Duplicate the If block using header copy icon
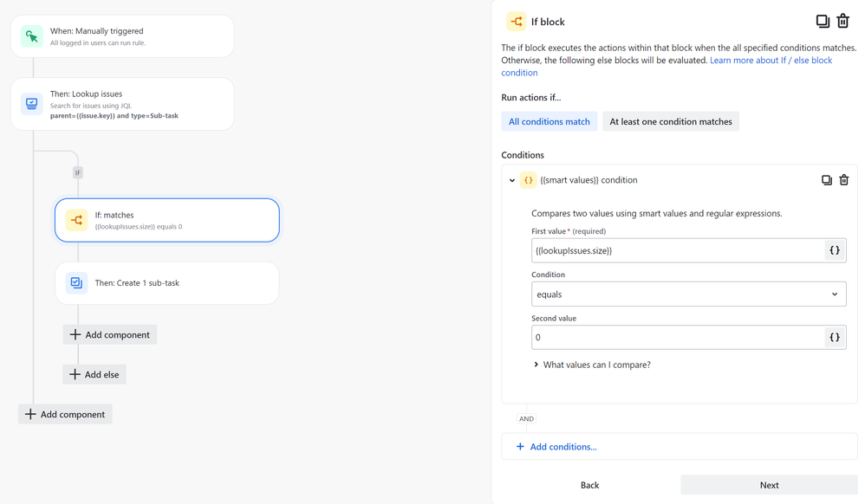Image resolution: width=865 pixels, height=504 pixels. pyautogui.click(x=823, y=22)
